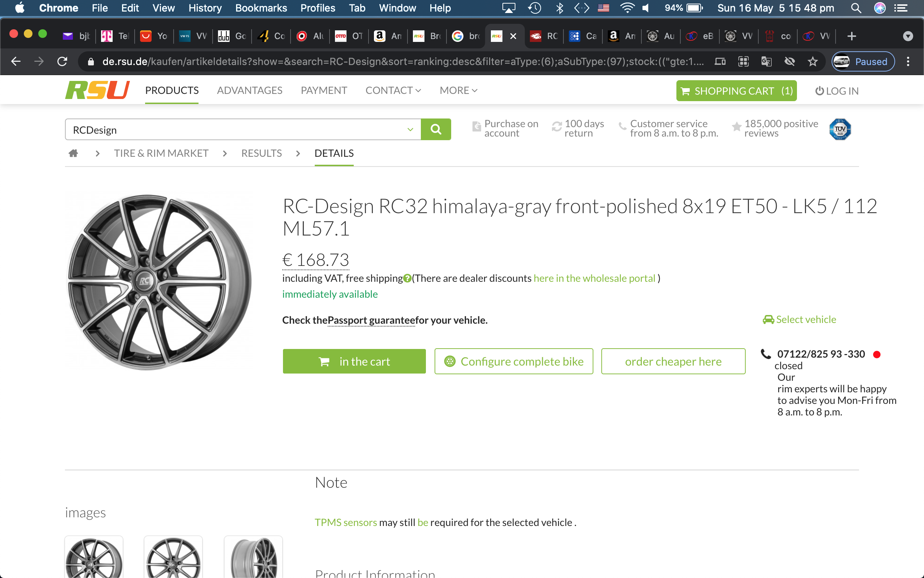
Task: Select the PRODUCTS nav tab
Action: point(172,90)
